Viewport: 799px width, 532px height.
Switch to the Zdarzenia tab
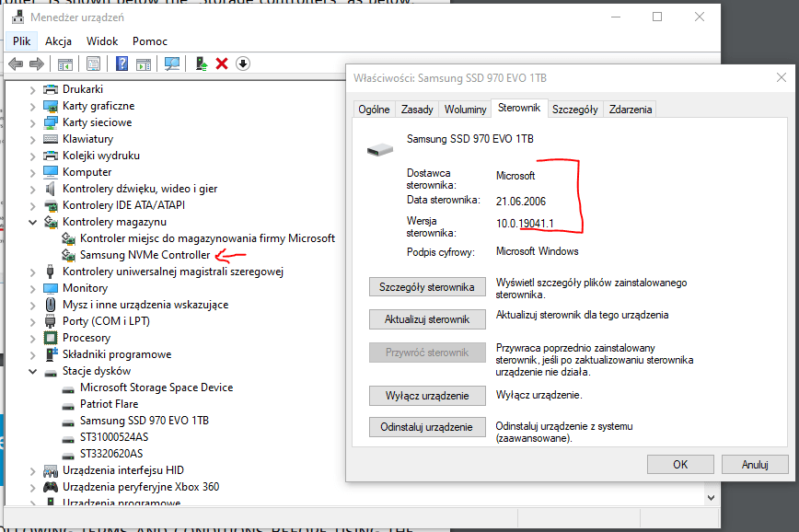pos(631,110)
